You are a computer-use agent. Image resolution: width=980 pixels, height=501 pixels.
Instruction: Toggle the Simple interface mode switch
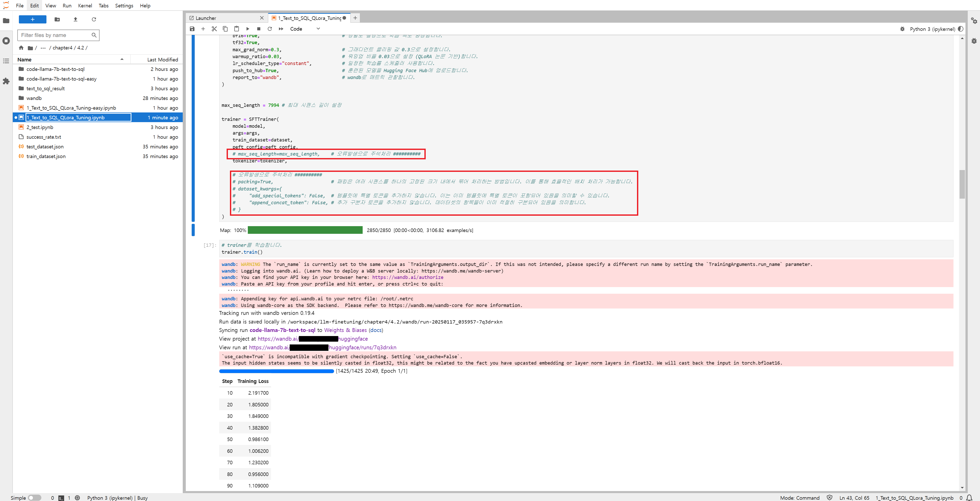pyautogui.click(x=34, y=498)
